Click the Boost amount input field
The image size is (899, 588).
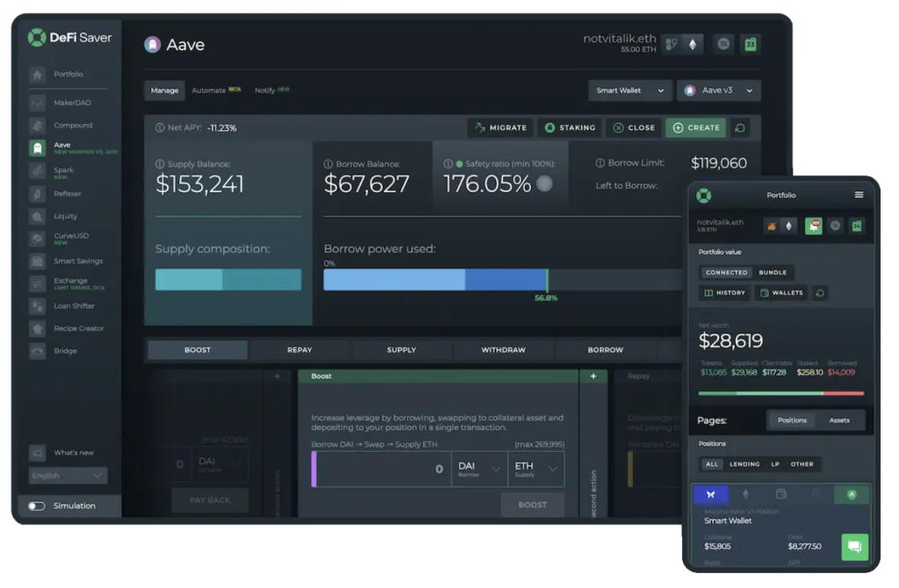point(383,470)
